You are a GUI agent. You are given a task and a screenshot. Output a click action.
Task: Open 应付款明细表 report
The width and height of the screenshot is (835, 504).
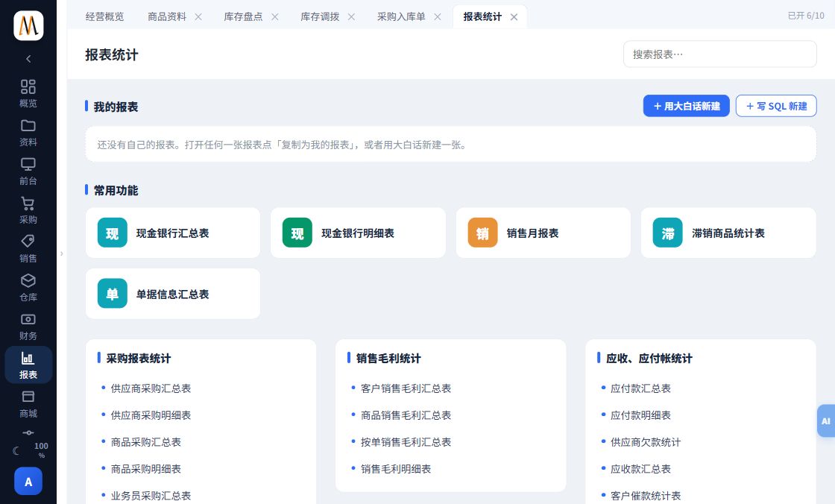[x=640, y=415]
